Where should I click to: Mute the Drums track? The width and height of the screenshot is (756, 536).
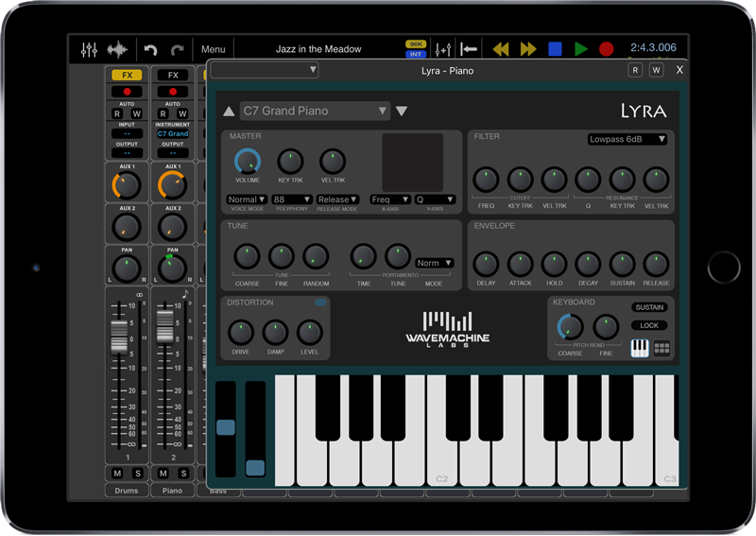click(x=117, y=474)
